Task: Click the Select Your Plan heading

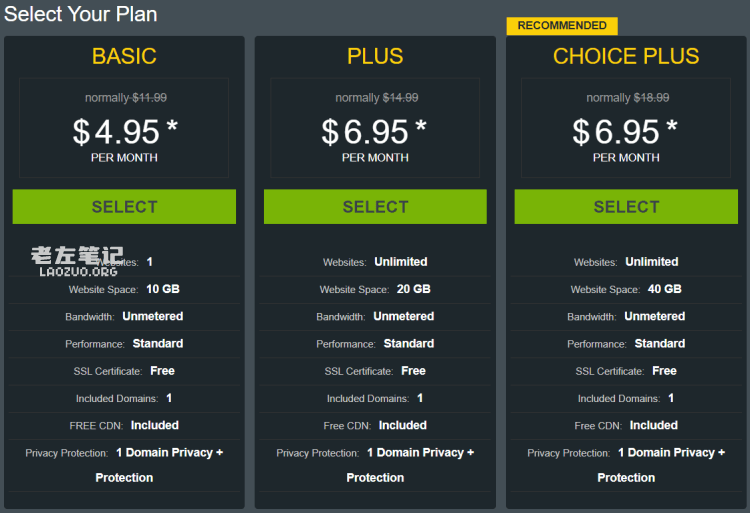Action: [81, 14]
